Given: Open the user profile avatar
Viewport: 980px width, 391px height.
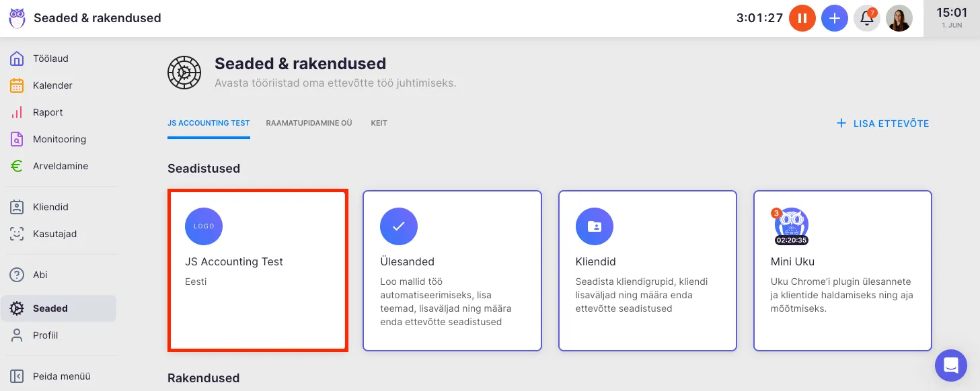Looking at the screenshot, I should coord(899,18).
